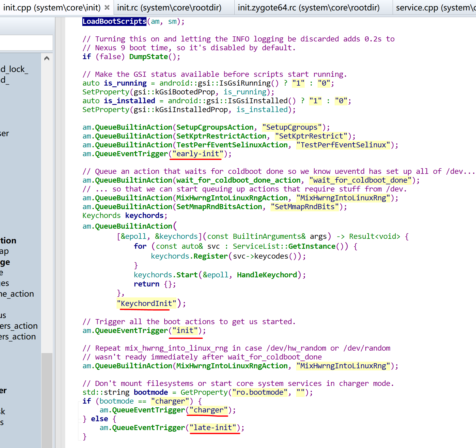
Task: Click the else keyword
Action: (x=99, y=419)
